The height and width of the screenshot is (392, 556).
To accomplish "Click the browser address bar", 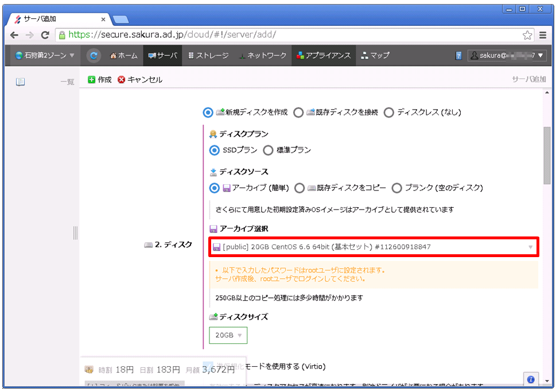I will click(x=287, y=35).
